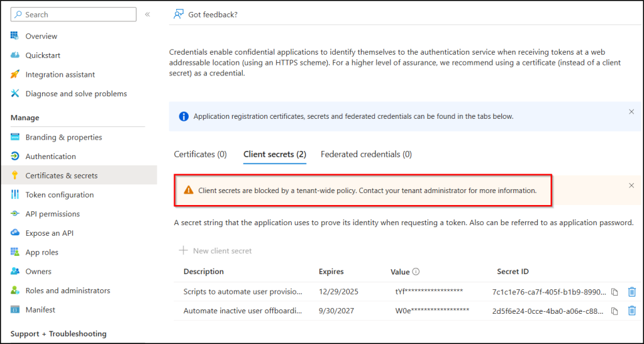This screenshot has width=644, height=344.
Task: Sort by Expires column header
Action: [331, 272]
